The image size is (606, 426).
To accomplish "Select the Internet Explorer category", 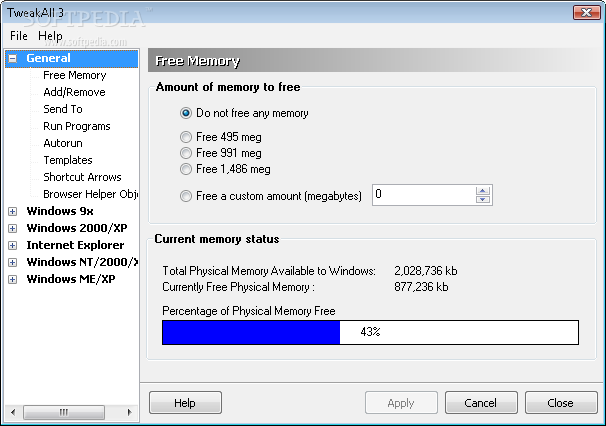I will click(x=75, y=245).
